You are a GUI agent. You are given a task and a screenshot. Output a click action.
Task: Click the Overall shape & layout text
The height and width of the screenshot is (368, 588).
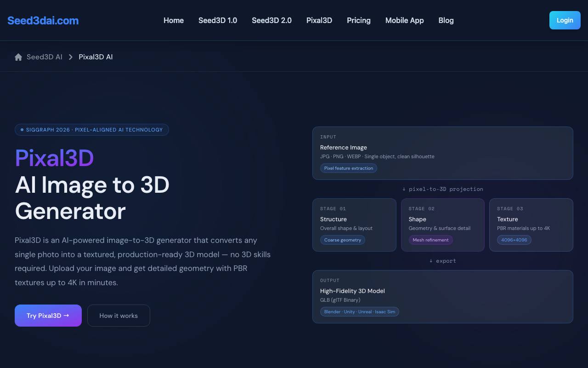[346, 228]
